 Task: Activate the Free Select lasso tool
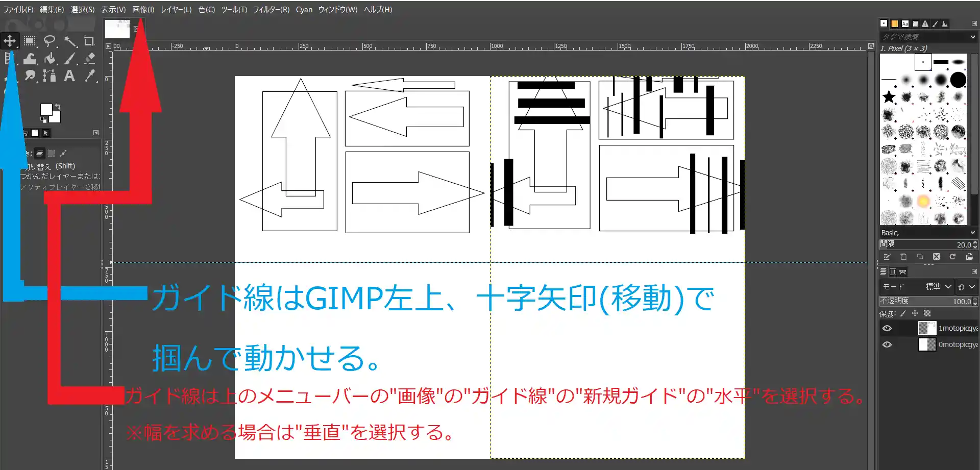click(50, 41)
